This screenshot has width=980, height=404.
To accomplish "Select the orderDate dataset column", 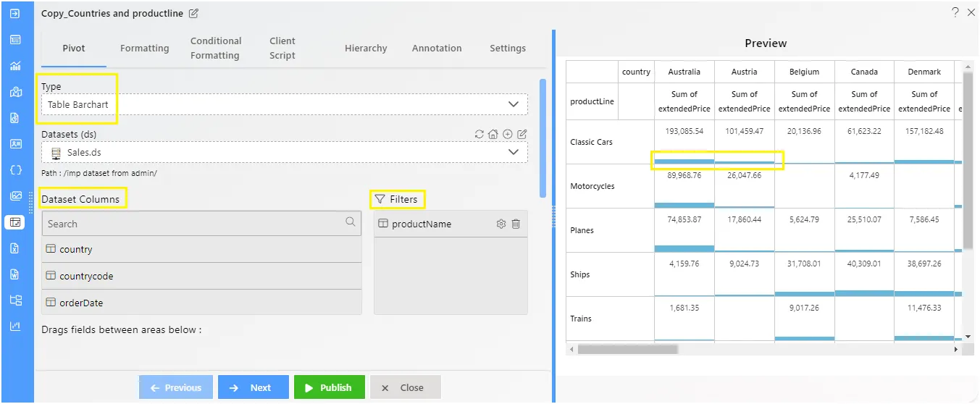I will [x=201, y=303].
